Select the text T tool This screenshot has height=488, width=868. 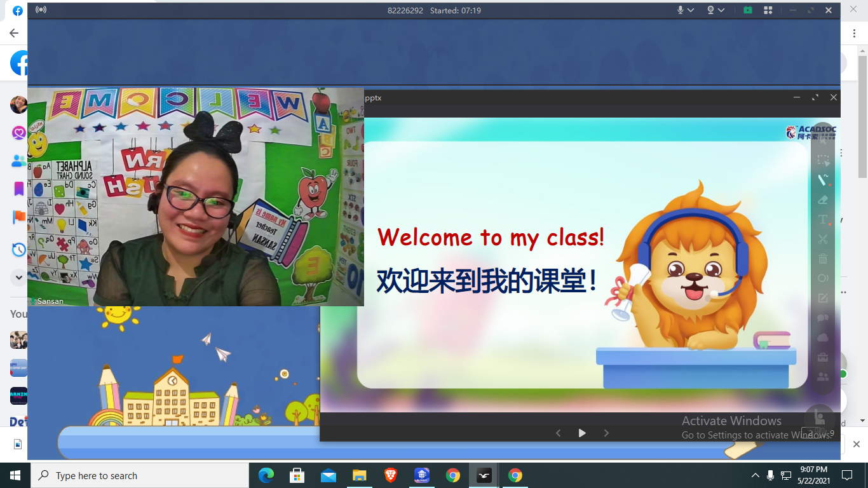824,220
